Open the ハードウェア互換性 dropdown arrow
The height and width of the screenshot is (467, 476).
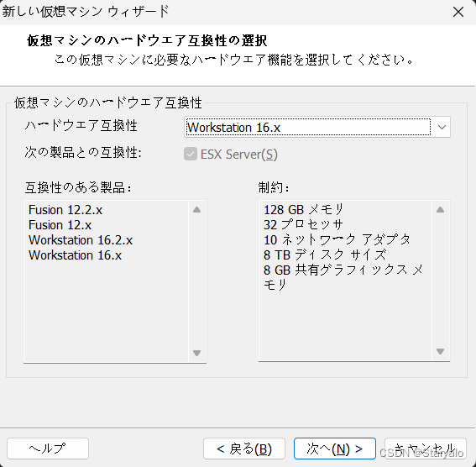442,127
